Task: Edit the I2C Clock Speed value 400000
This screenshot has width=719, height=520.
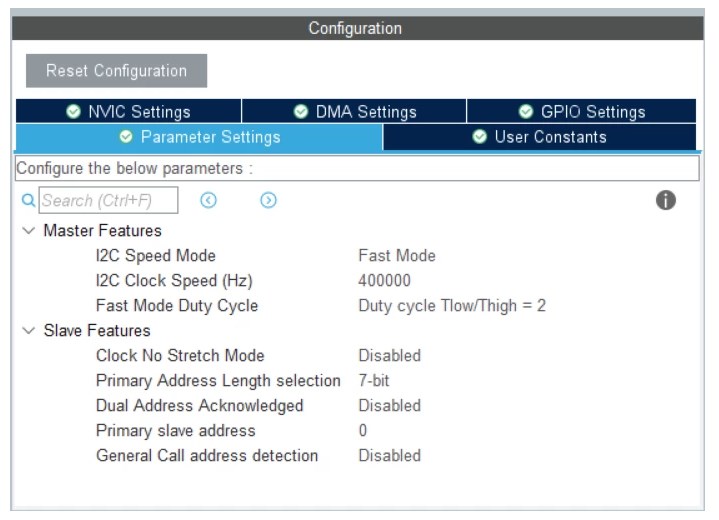Action: pos(385,281)
